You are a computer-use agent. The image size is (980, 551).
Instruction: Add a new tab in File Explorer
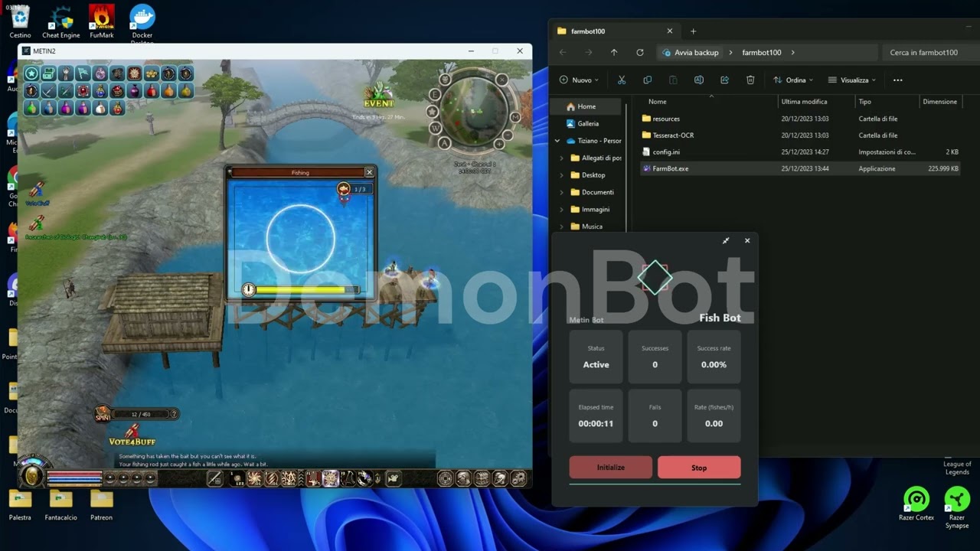coord(693,31)
